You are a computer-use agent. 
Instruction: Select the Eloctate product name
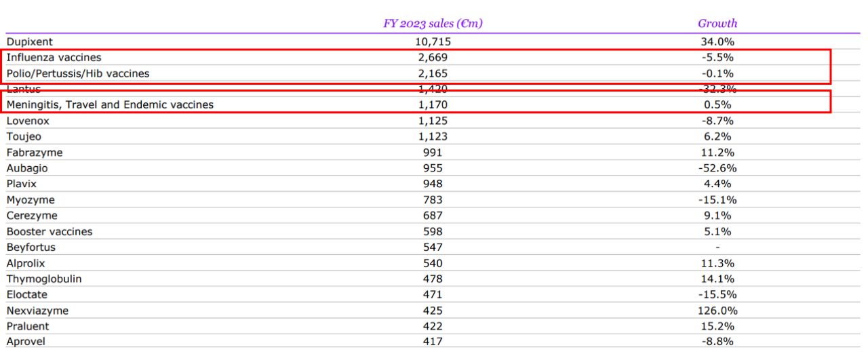tap(27, 295)
